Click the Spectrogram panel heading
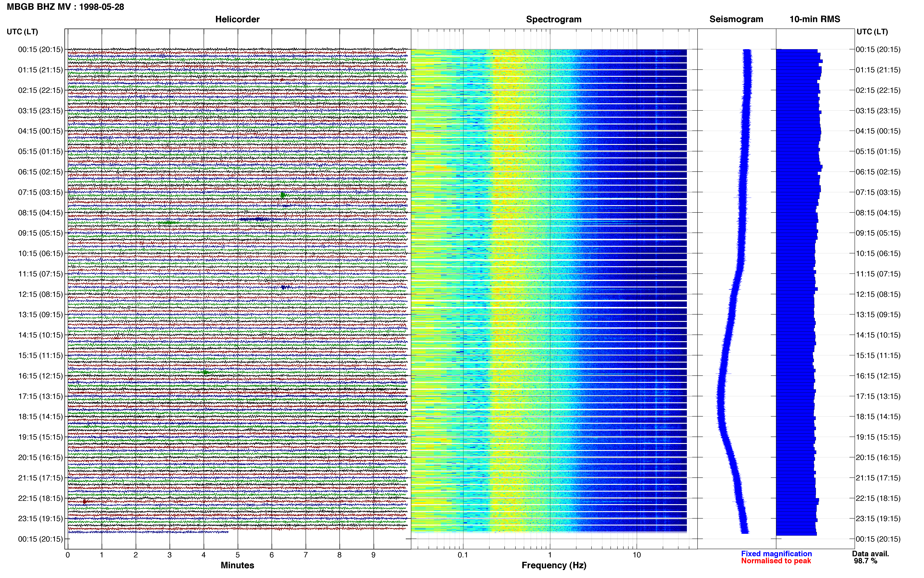924x578 pixels. 554,19
